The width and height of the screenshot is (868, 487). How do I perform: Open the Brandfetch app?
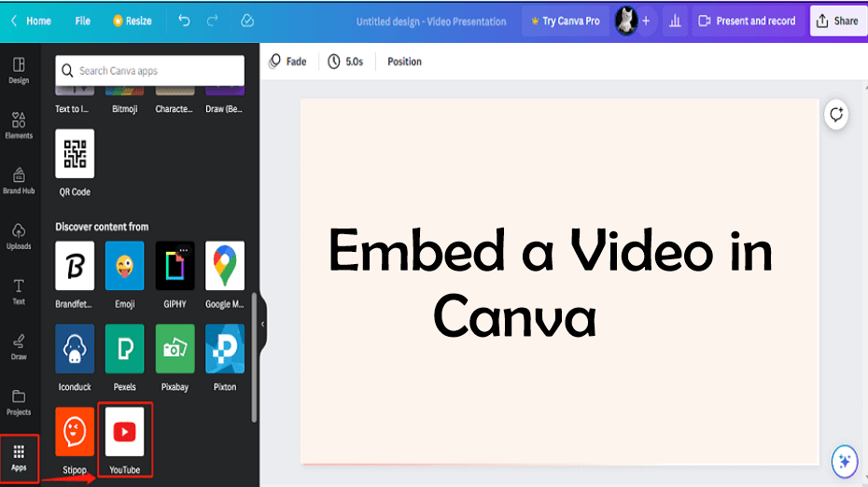click(x=75, y=266)
